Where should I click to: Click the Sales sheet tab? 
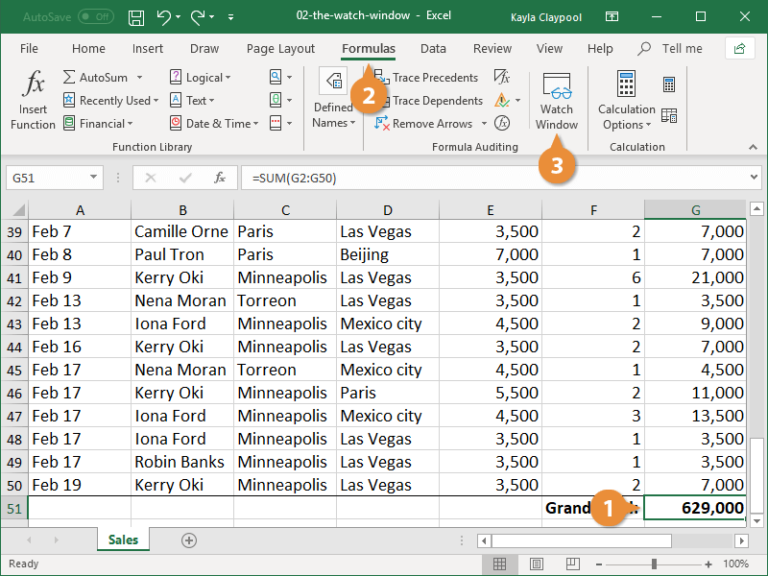[x=123, y=540]
